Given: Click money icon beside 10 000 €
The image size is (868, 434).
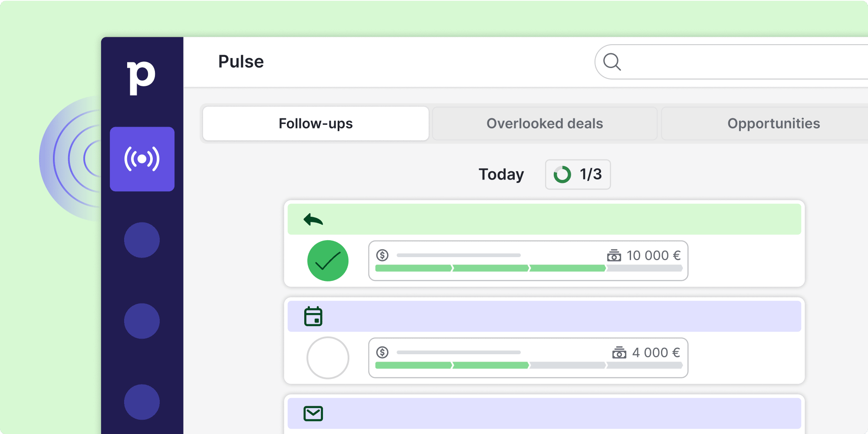Looking at the screenshot, I should point(614,255).
